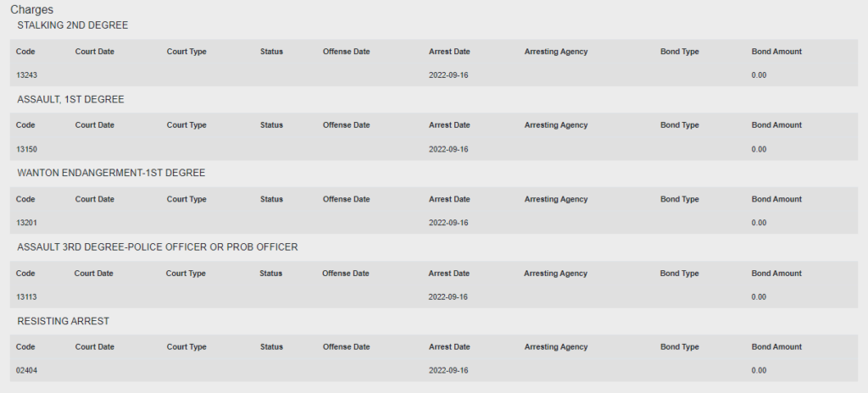The height and width of the screenshot is (393, 868).
Task: Click Bond Type header under Wanton Endangerment
Action: (679, 199)
